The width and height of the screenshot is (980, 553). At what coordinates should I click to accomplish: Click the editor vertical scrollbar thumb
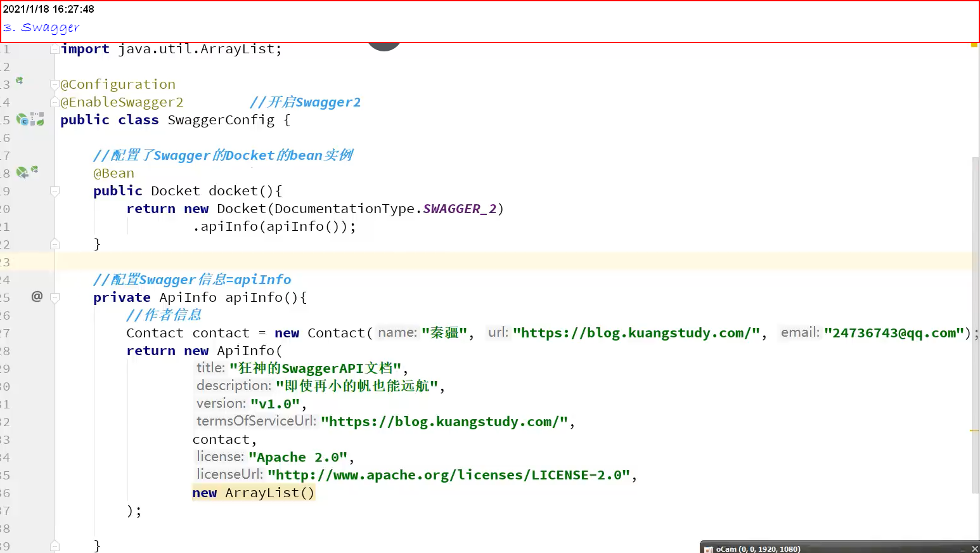tap(976, 325)
